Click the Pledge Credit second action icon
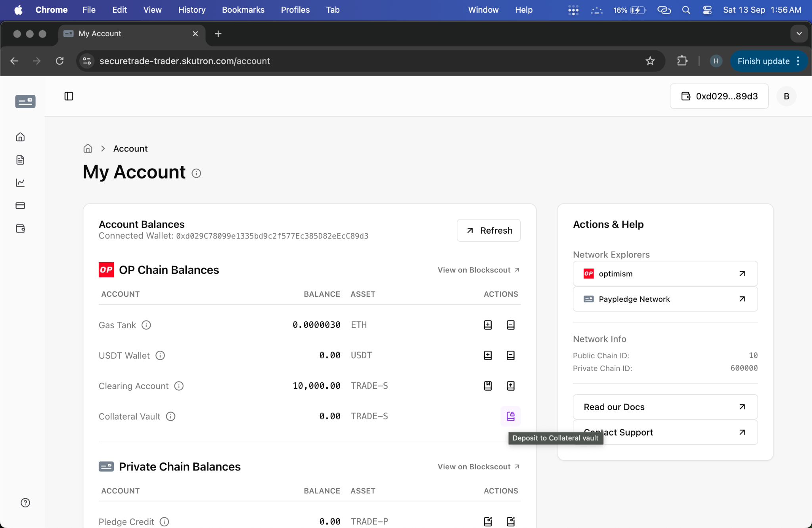The height and width of the screenshot is (528, 812). pyautogui.click(x=511, y=521)
